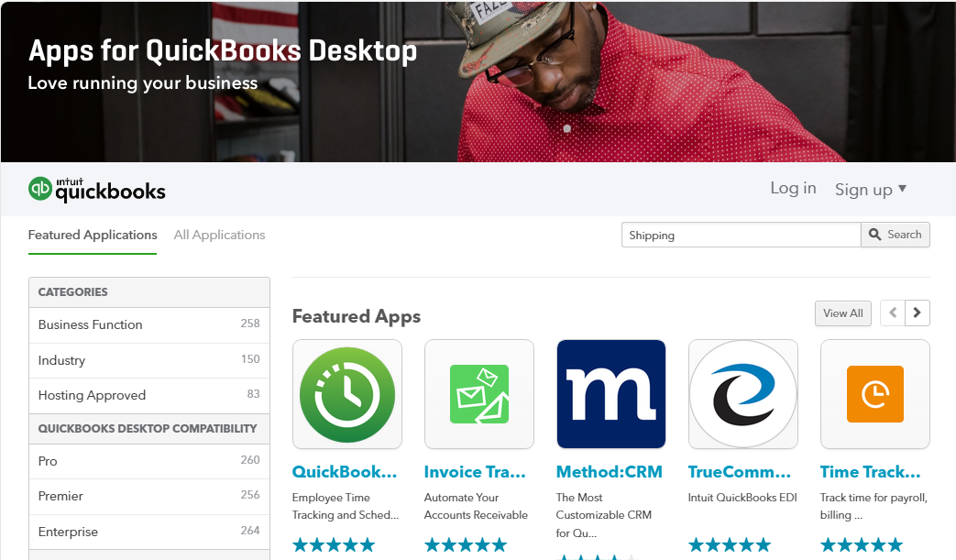This screenshot has width=956, height=560.
Task: Click 'Track time for payroll, billing ...' description
Action: click(874, 506)
